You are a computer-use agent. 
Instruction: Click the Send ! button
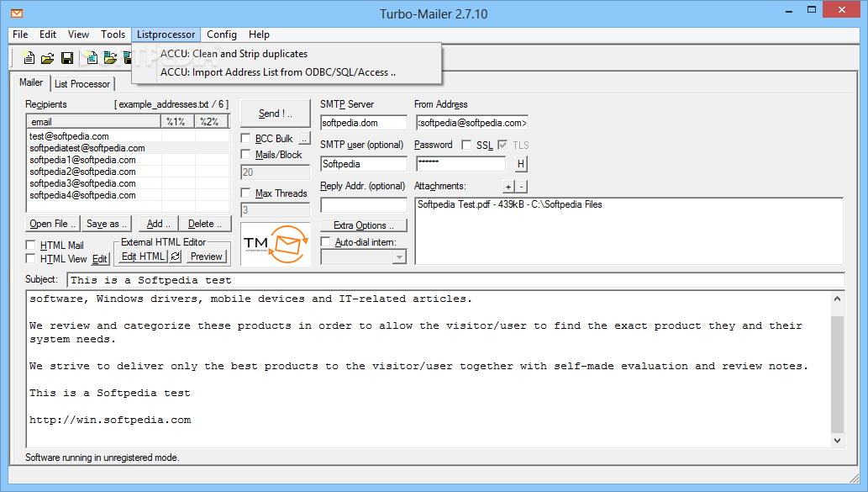pos(276,114)
